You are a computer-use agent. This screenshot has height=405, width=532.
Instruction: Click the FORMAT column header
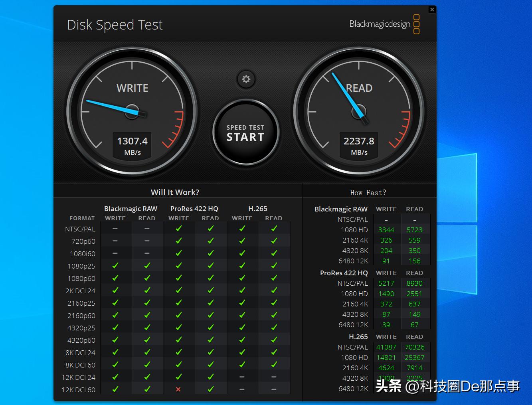point(82,218)
